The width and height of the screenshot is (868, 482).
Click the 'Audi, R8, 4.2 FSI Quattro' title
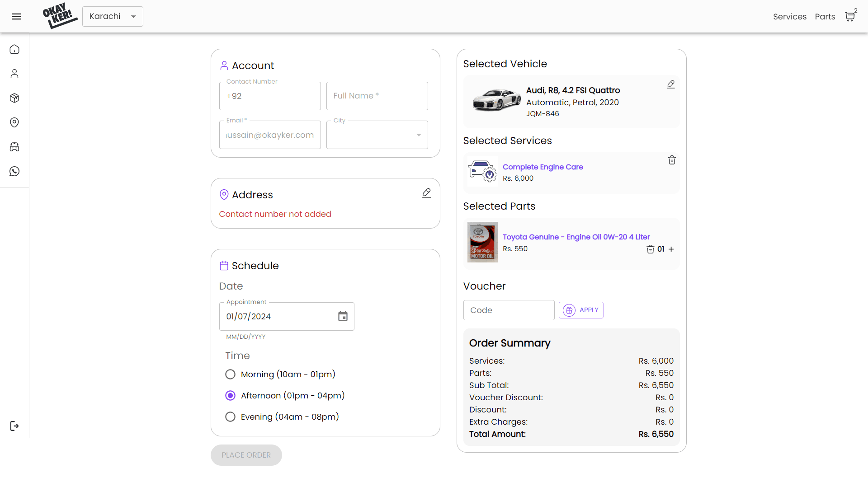pyautogui.click(x=573, y=90)
